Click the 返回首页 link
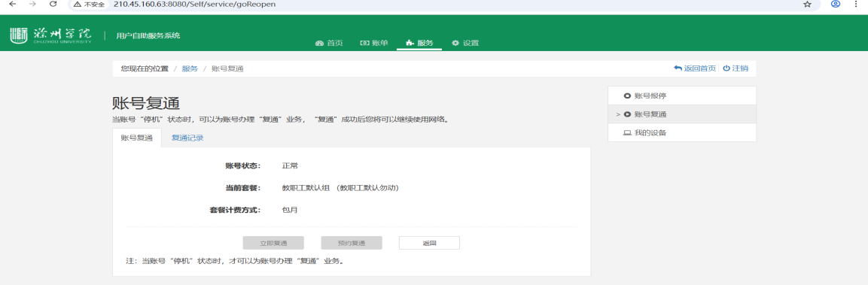This screenshot has height=285, width=868. tap(695, 68)
